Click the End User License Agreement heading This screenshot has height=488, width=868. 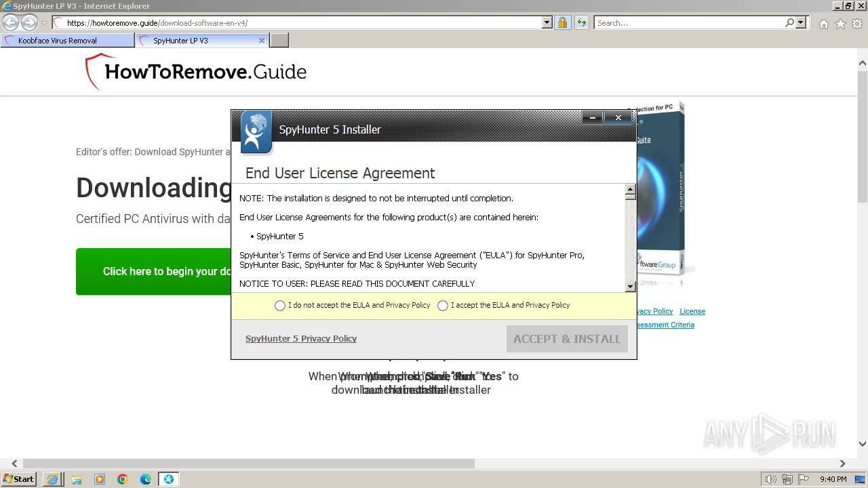[340, 173]
